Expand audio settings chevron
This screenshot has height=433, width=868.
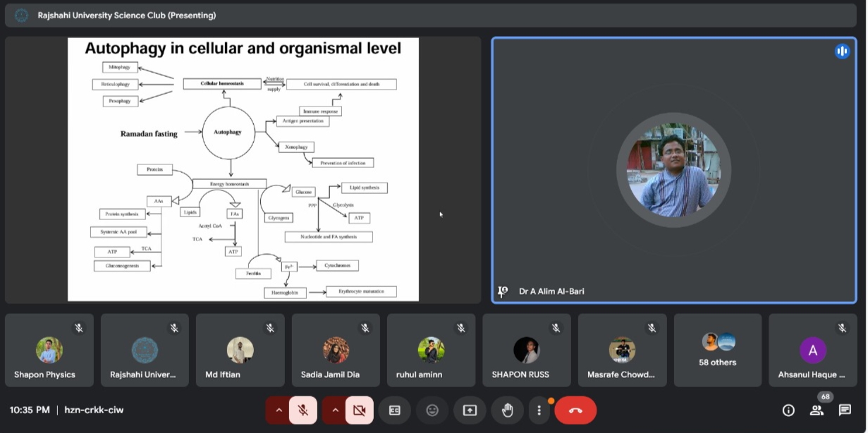tap(279, 410)
